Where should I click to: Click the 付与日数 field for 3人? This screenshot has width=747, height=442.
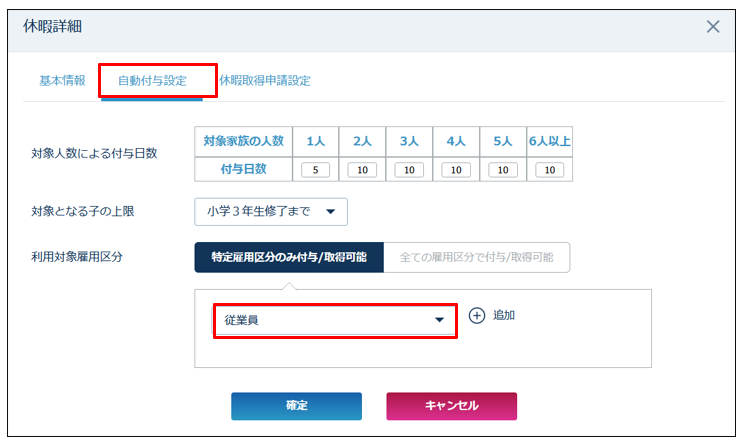click(x=409, y=170)
